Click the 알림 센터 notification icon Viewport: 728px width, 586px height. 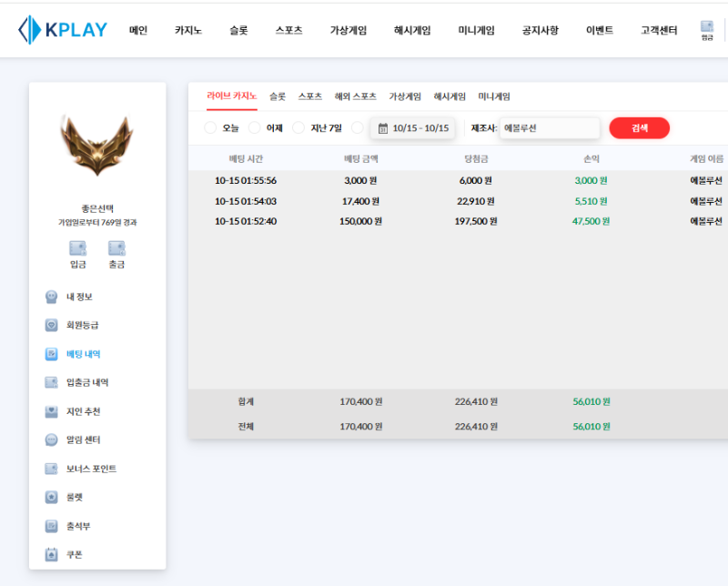click(52, 439)
